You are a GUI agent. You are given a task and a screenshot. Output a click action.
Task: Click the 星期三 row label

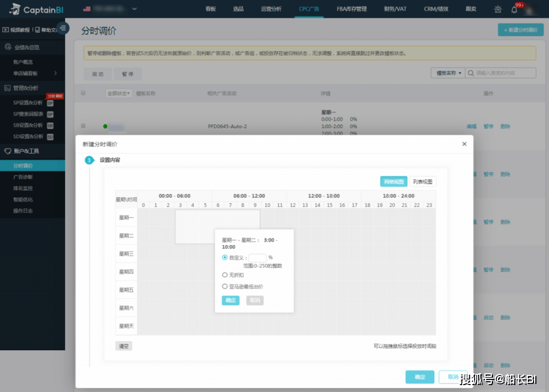pyautogui.click(x=126, y=253)
